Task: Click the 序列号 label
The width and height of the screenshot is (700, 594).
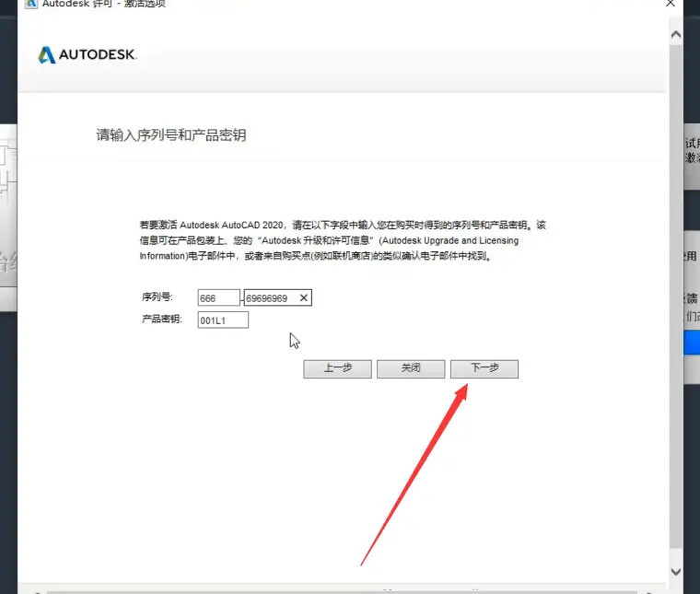Action: 157,297
